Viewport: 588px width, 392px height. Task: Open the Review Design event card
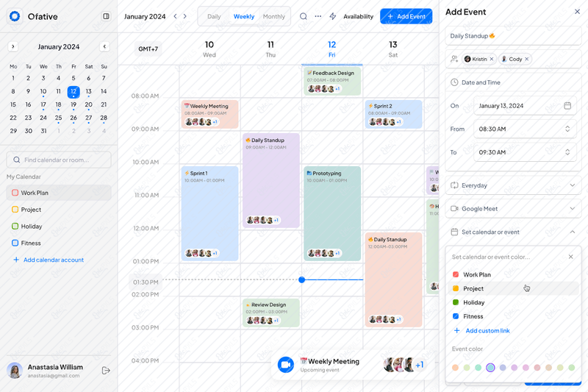(x=271, y=313)
